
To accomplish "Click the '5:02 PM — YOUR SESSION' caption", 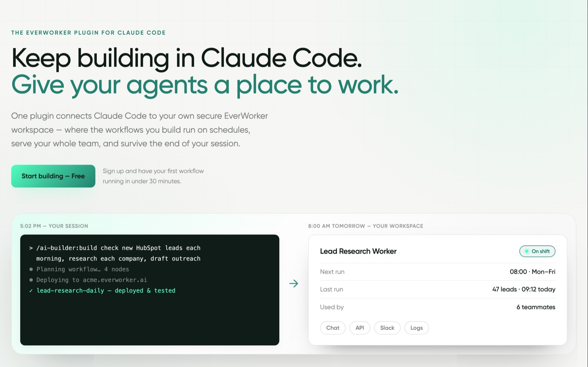I will click(54, 226).
